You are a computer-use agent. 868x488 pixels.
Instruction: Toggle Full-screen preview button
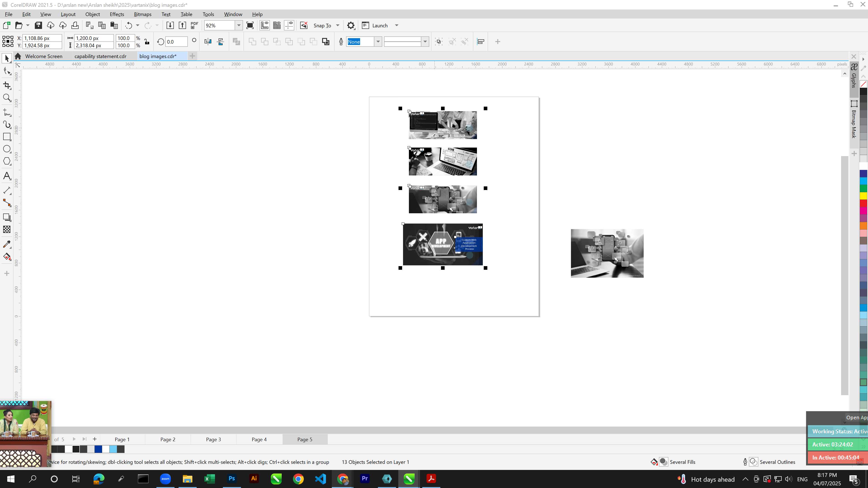tap(250, 26)
